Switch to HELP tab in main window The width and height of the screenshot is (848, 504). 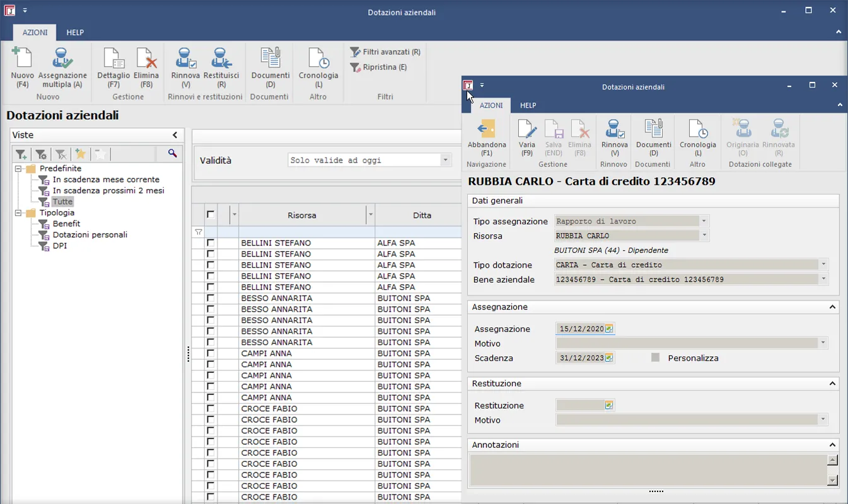pyautogui.click(x=75, y=33)
